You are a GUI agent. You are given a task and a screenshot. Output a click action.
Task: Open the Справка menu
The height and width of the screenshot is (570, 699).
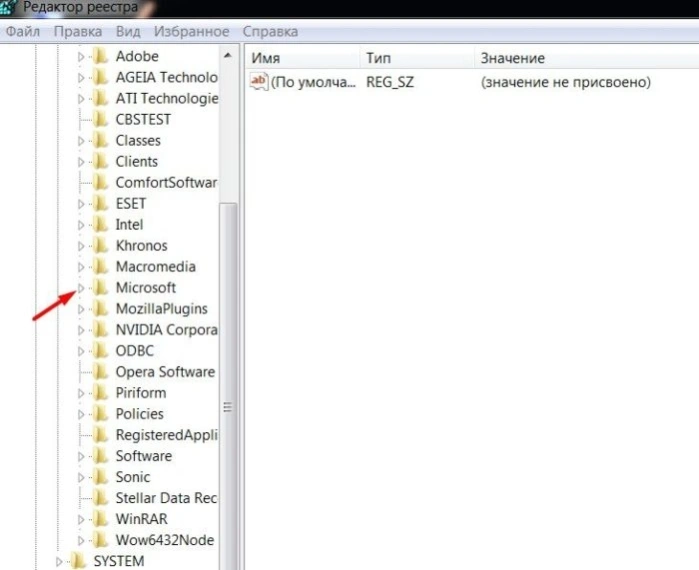click(270, 32)
